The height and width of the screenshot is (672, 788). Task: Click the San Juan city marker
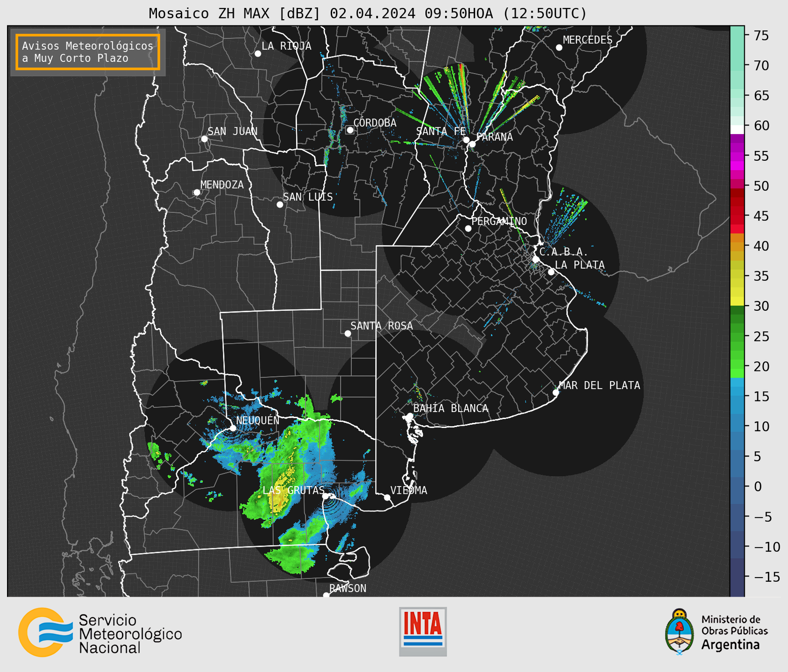pos(204,139)
